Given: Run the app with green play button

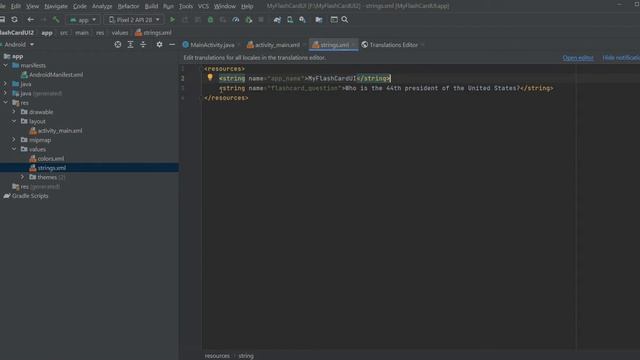Looking at the screenshot, I should point(172,20).
